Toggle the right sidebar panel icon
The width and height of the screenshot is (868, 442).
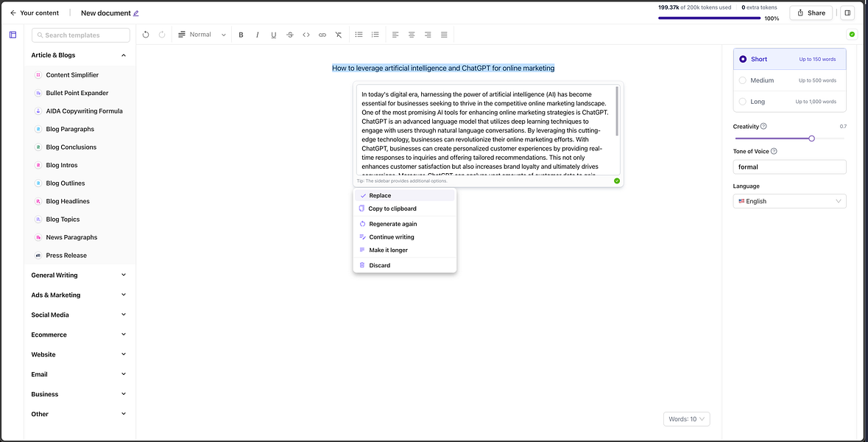pos(847,13)
